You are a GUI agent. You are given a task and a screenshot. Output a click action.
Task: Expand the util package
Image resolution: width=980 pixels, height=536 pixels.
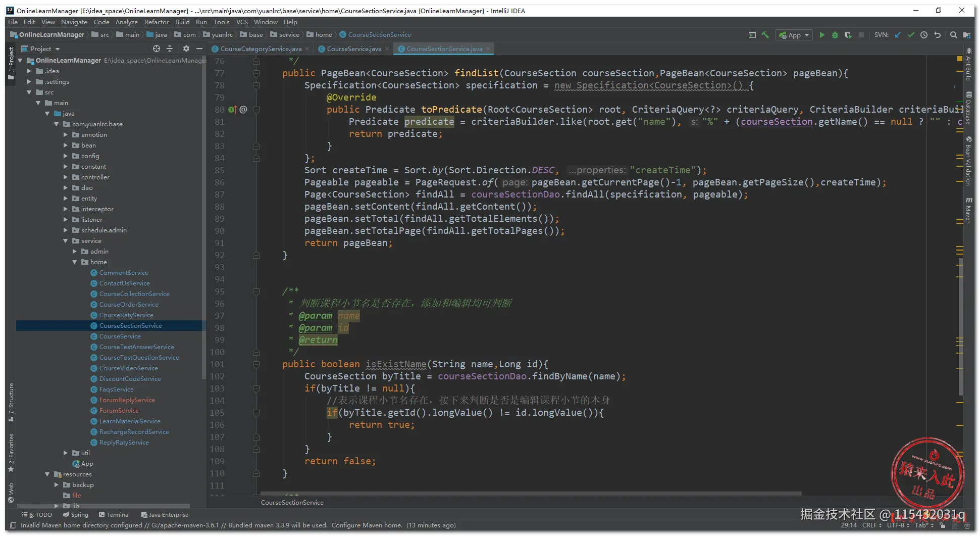(66, 453)
